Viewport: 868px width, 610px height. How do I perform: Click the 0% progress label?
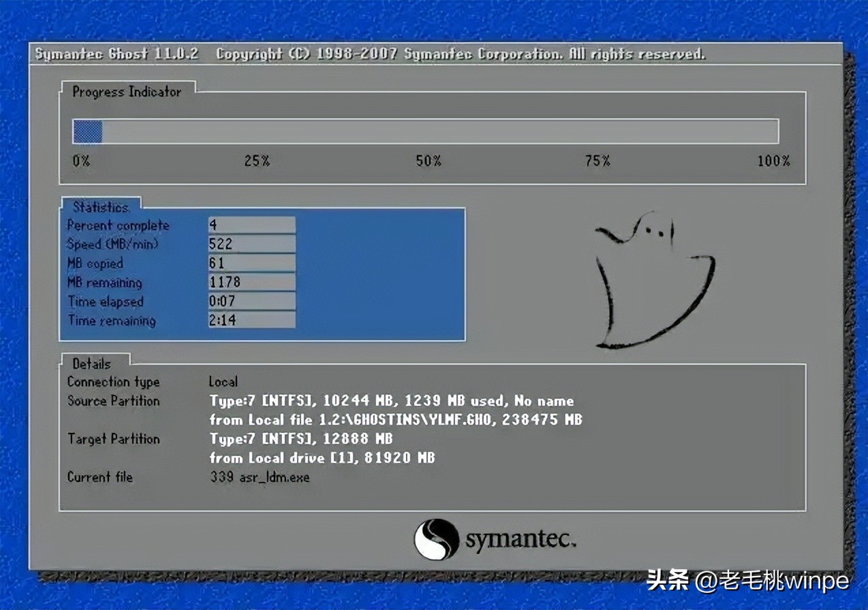81,161
